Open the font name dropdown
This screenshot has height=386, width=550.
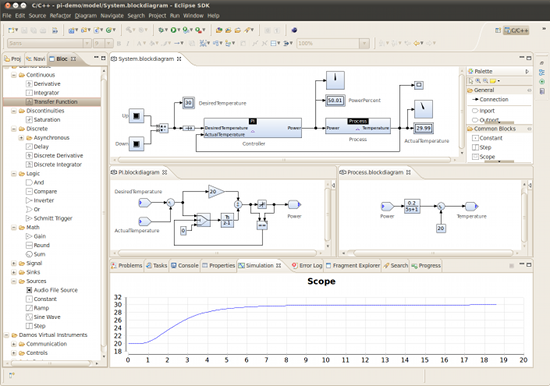tap(87, 43)
